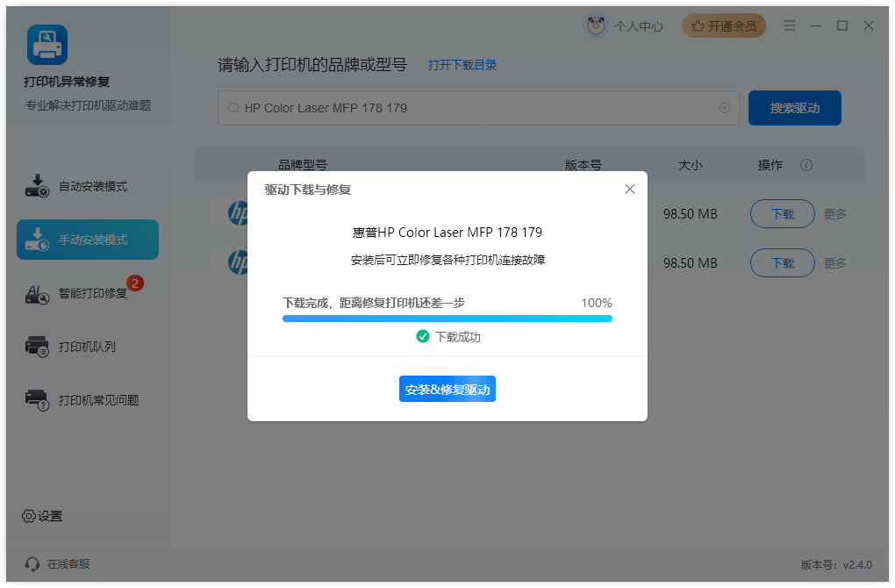The height and width of the screenshot is (588, 895).
Task: Click the 版本号: v2.4.0 status text
Action: (x=836, y=564)
